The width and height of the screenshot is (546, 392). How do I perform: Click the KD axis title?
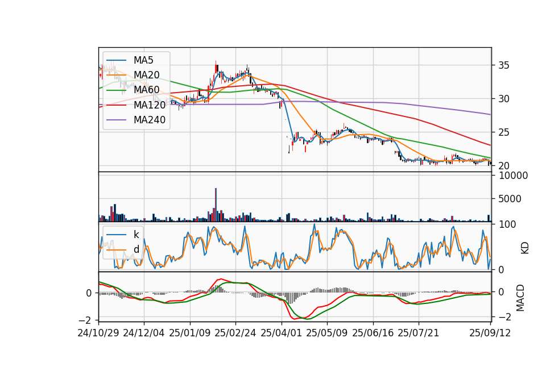click(525, 248)
